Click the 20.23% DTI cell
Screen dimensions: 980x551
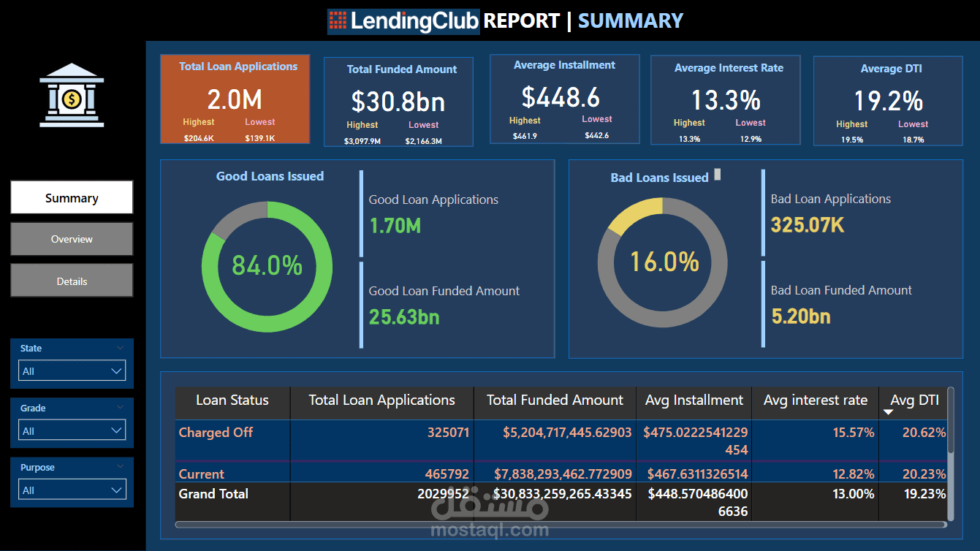[x=924, y=474]
